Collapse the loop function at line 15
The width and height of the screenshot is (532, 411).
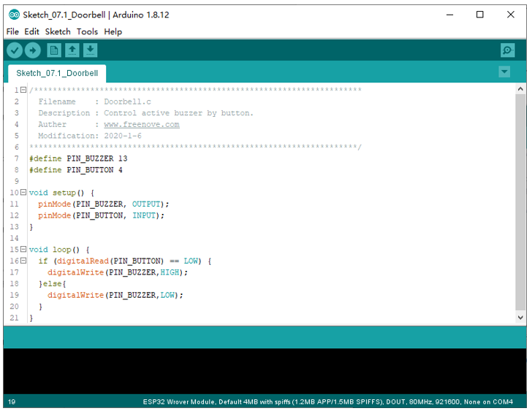(x=23, y=249)
